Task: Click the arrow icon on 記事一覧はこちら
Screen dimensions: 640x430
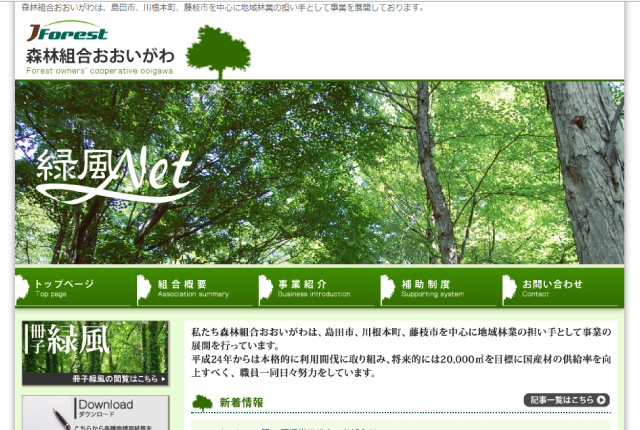Action: coord(601,400)
